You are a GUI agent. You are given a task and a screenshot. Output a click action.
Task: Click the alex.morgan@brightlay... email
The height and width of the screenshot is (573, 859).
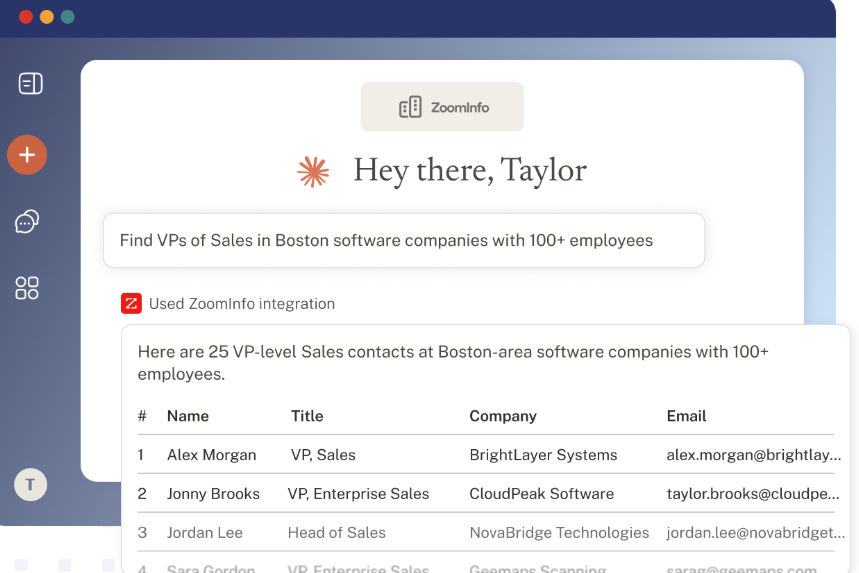pos(754,455)
